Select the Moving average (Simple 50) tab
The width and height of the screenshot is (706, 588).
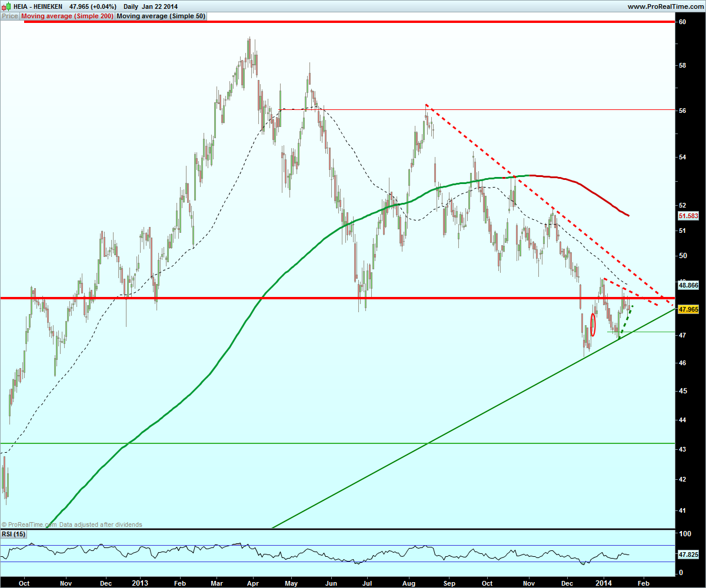(161, 16)
